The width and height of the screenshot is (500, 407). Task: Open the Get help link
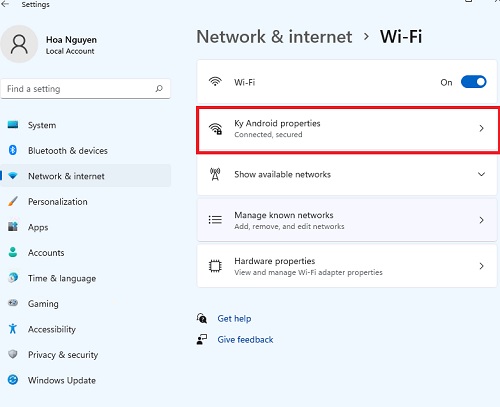234,319
